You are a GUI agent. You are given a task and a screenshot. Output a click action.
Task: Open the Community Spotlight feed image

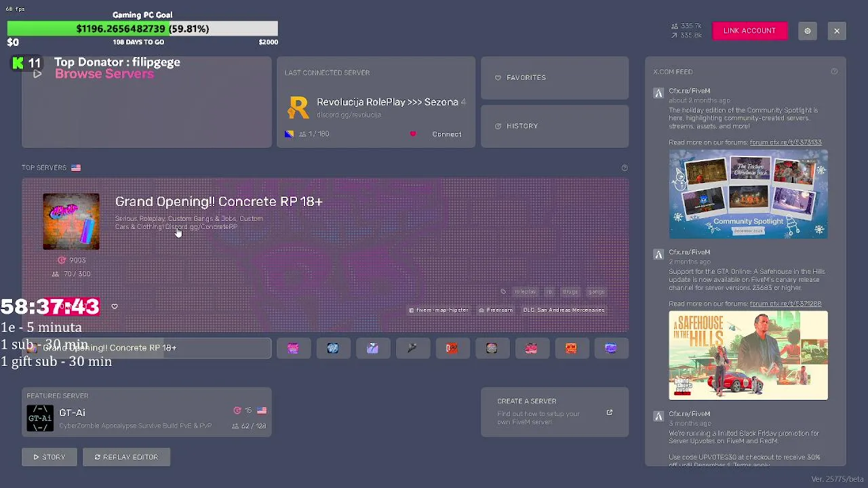point(748,193)
